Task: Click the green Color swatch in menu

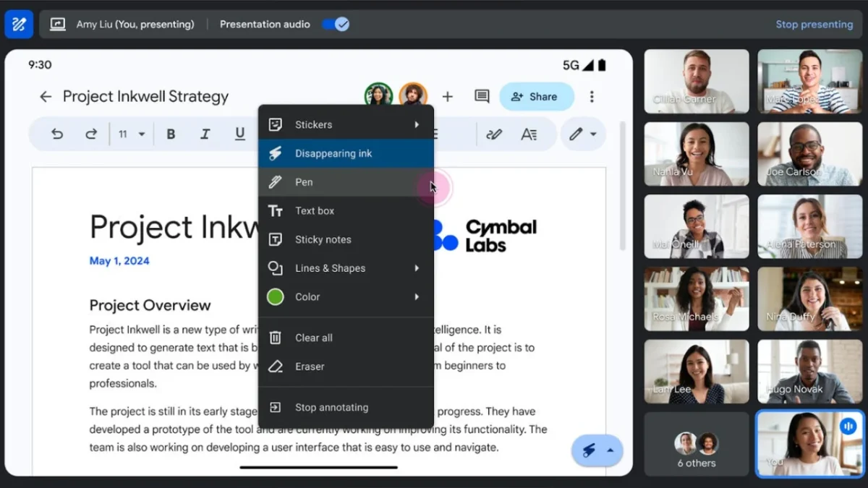Action: click(x=275, y=296)
